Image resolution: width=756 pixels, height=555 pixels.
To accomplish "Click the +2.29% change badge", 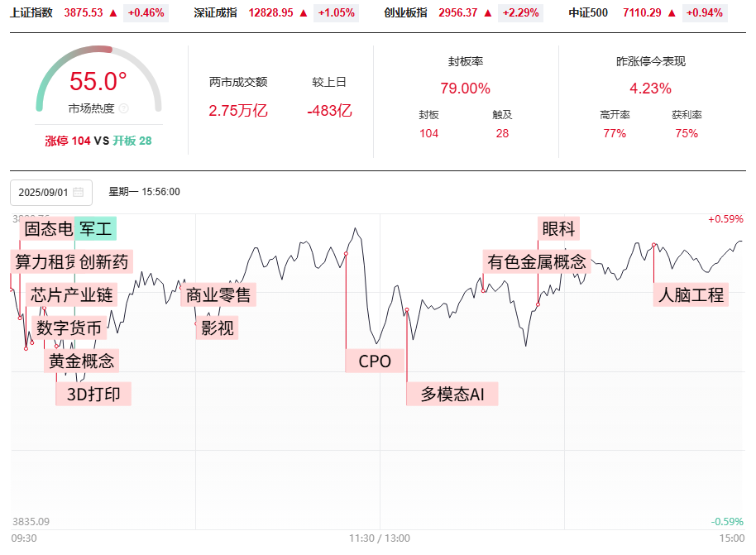I will coord(519,13).
